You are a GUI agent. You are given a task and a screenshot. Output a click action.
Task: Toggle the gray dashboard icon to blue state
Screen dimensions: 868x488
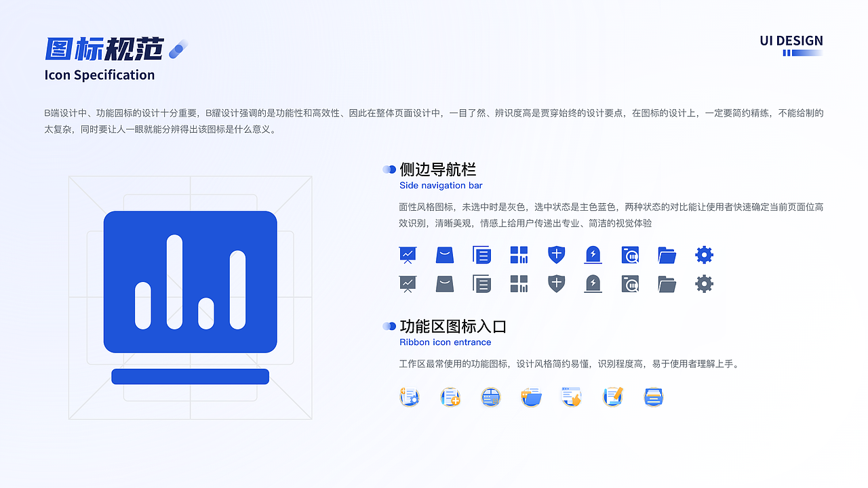(408, 283)
